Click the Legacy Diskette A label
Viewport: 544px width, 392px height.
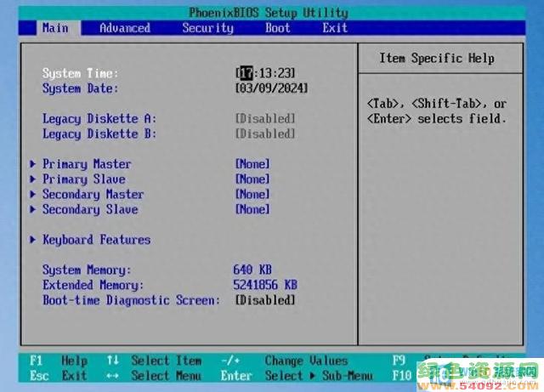pyautogui.click(x=99, y=119)
